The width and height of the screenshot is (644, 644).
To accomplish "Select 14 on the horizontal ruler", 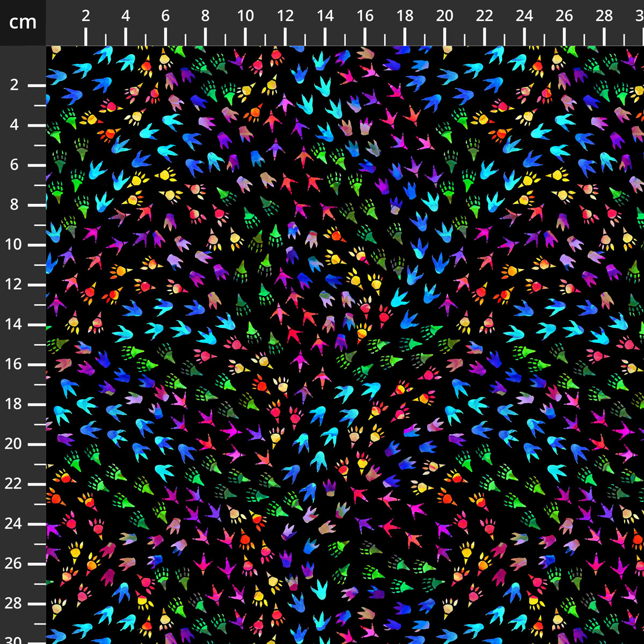I will (x=325, y=16).
